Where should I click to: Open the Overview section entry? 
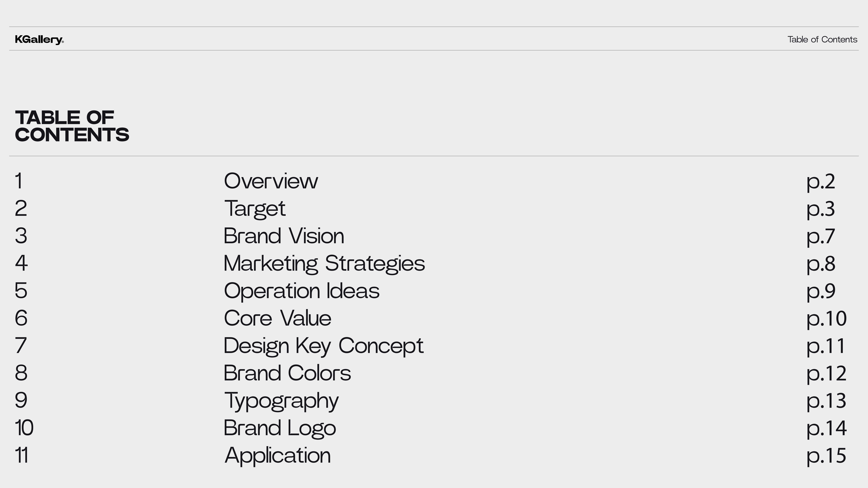(271, 181)
